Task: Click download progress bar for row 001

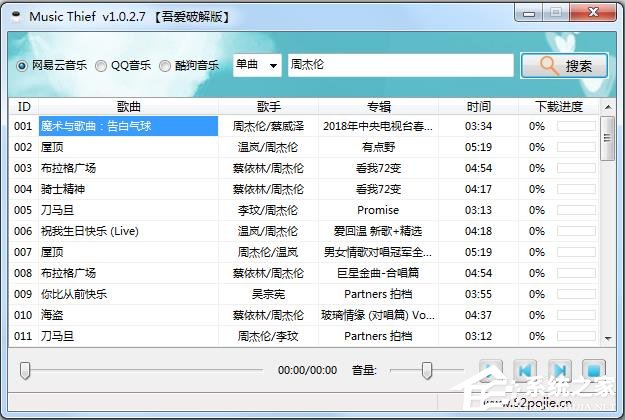Action: pos(576,126)
